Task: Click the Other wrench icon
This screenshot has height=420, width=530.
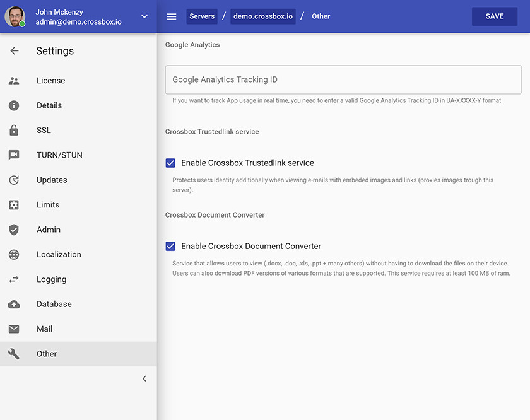Action: [14, 354]
